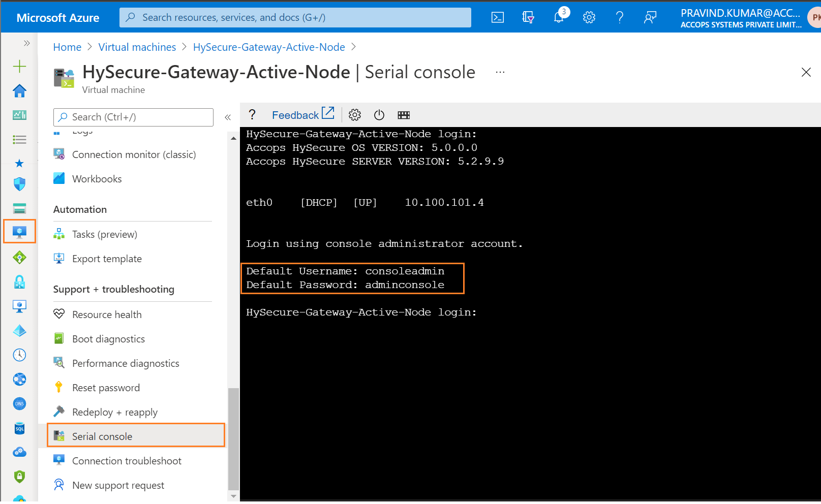Open serial console settings gear
This screenshot has height=504, width=821.
tap(355, 115)
